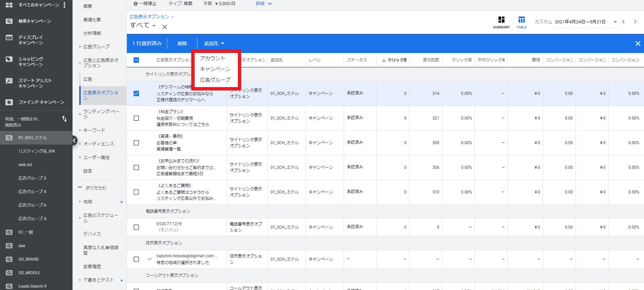Click the ファインド キャンペーン icon

click(x=9, y=102)
